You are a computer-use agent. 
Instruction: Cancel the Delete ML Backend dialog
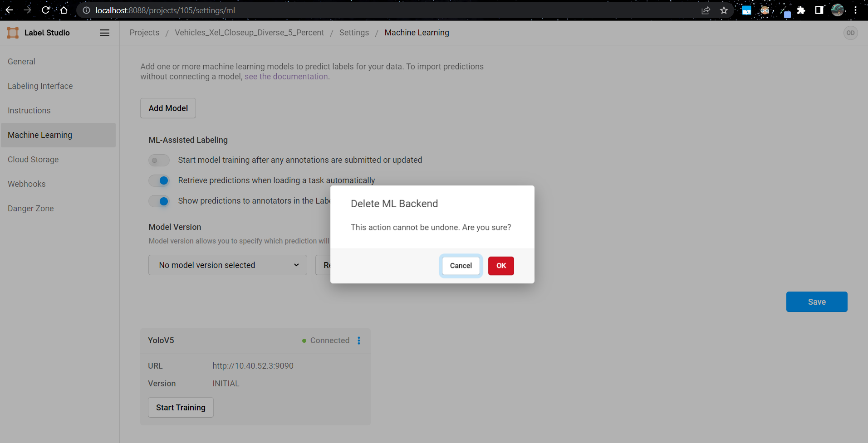[x=461, y=266]
